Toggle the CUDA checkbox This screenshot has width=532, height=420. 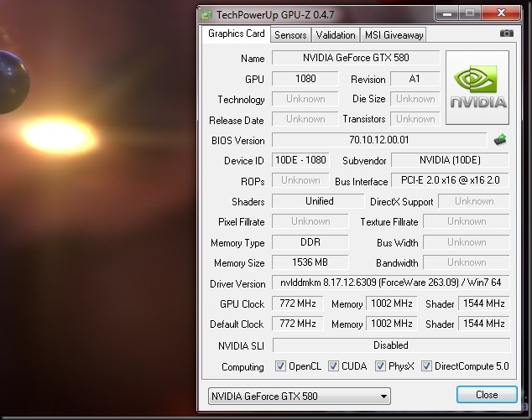(x=333, y=366)
